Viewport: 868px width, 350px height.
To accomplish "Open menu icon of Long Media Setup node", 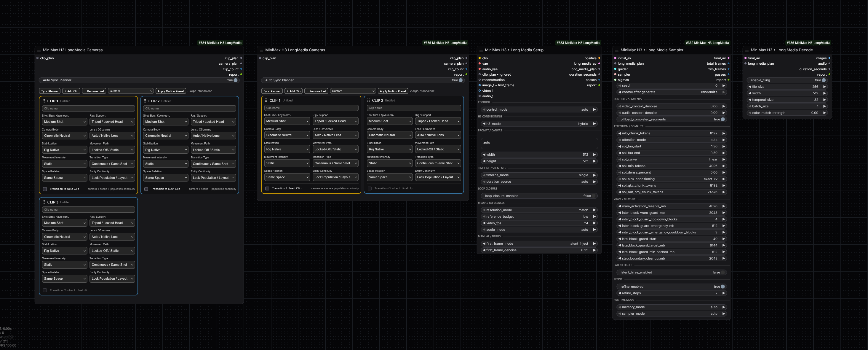I will [x=481, y=50].
